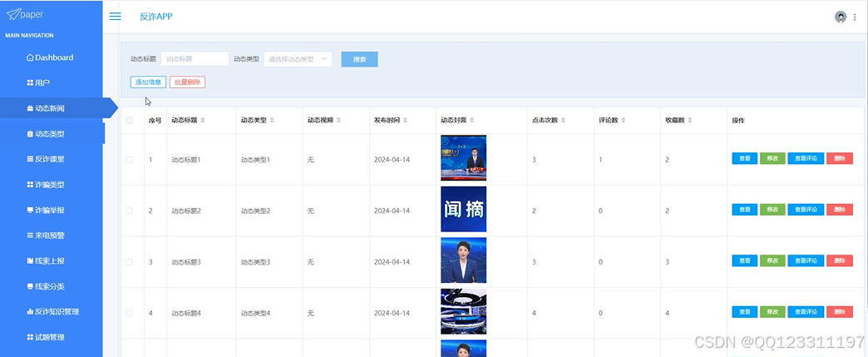Click the 反诈APP header title
The width and height of the screenshot is (868, 357).
coord(156,17)
